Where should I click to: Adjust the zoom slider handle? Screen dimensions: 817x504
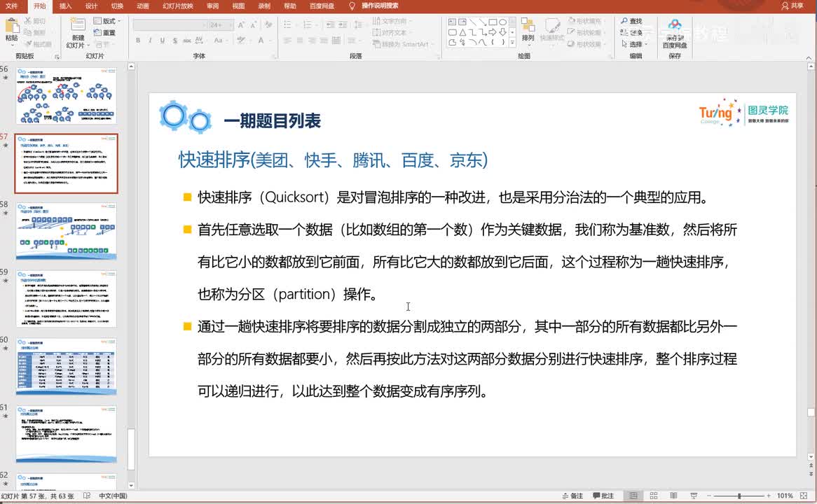739,496
